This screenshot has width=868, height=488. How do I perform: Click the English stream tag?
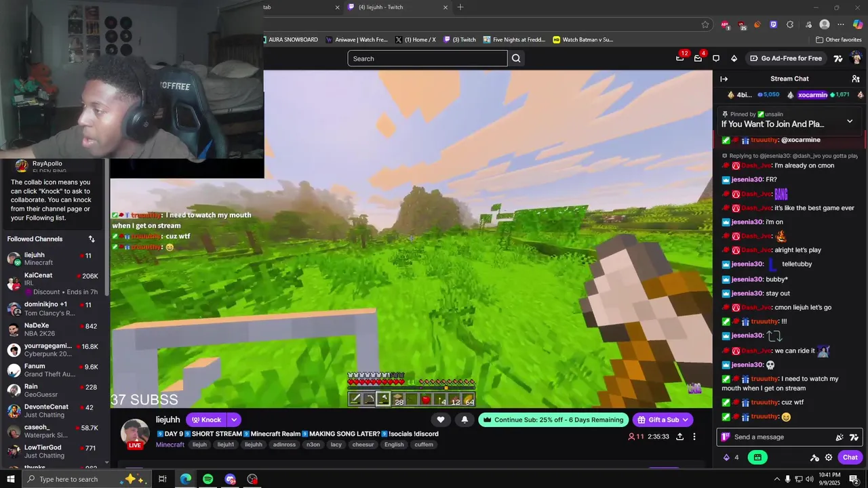coord(394,445)
